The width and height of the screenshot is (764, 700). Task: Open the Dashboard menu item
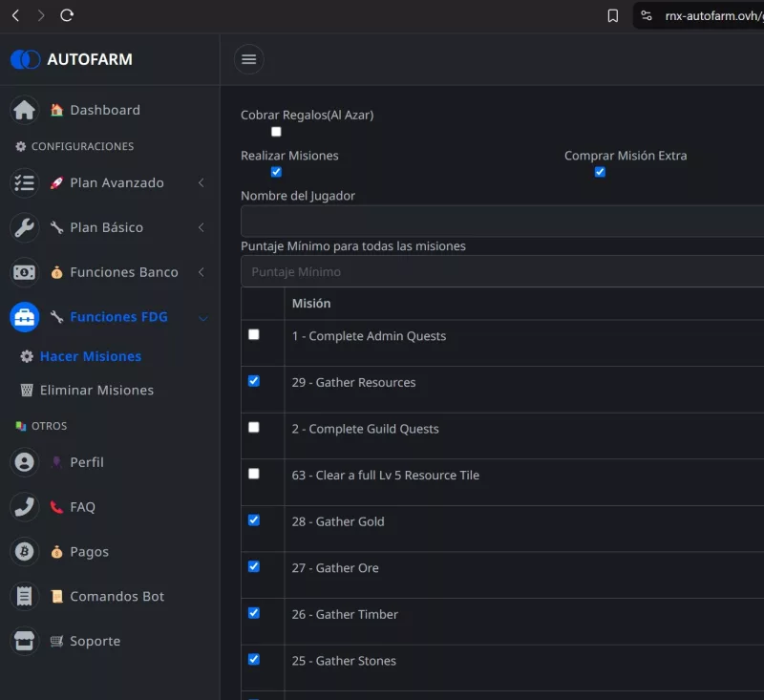[105, 110]
